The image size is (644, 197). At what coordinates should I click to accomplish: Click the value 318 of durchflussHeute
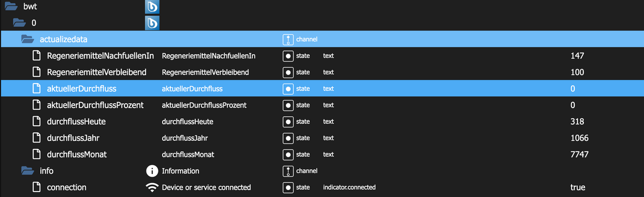pos(577,122)
